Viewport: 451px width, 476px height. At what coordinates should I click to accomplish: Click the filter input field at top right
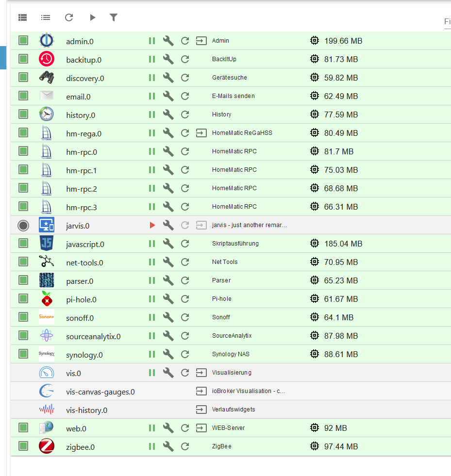tap(447, 22)
